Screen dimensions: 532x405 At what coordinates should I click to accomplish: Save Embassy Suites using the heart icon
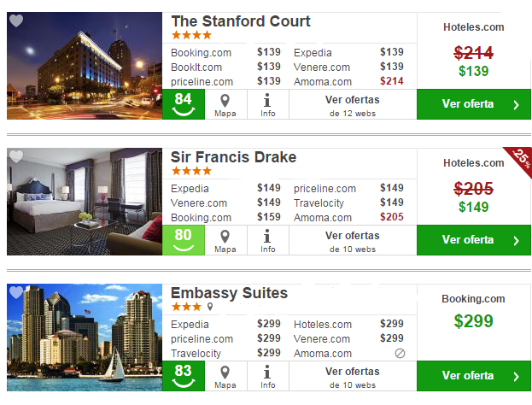tap(16, 292)
